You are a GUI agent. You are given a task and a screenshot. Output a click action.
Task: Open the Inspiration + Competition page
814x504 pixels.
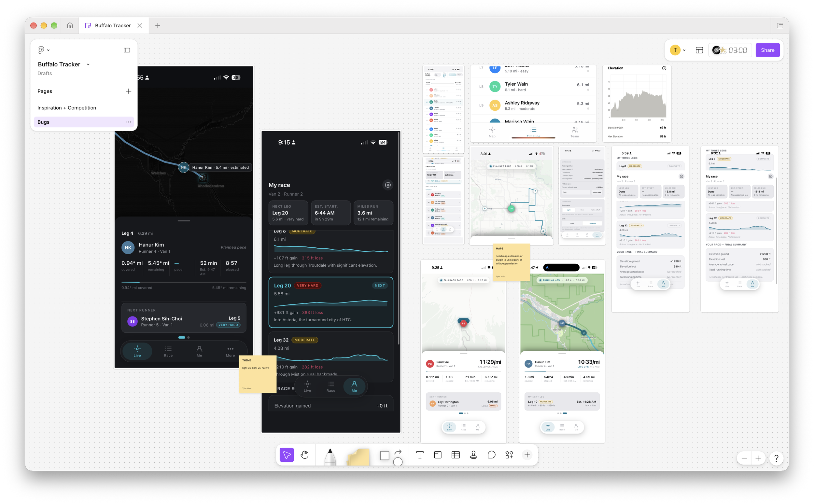coord(67,108)
